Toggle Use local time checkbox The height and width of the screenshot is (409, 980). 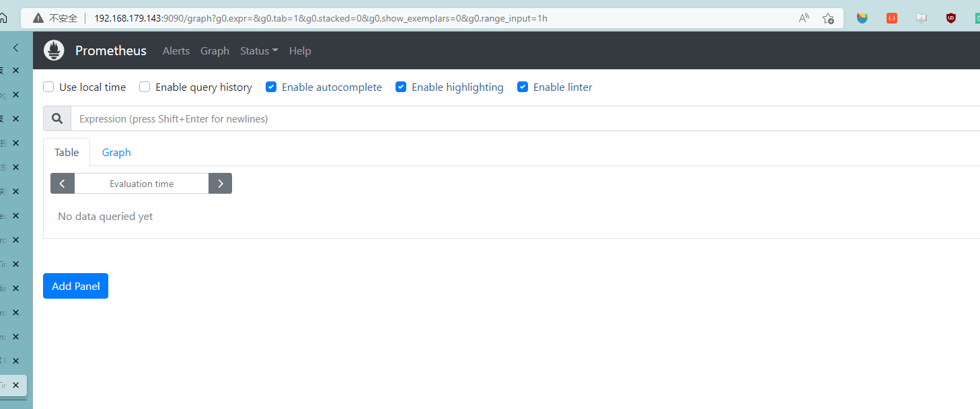click(48, 87)
